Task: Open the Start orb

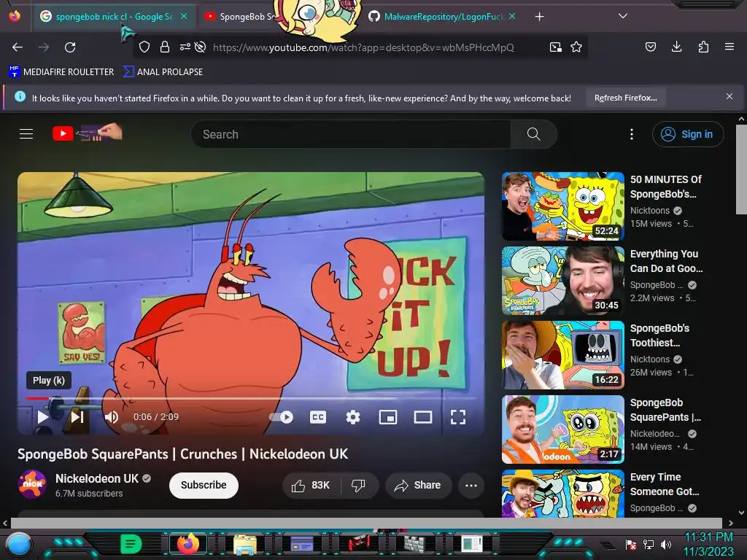Action: coord(19,544)
